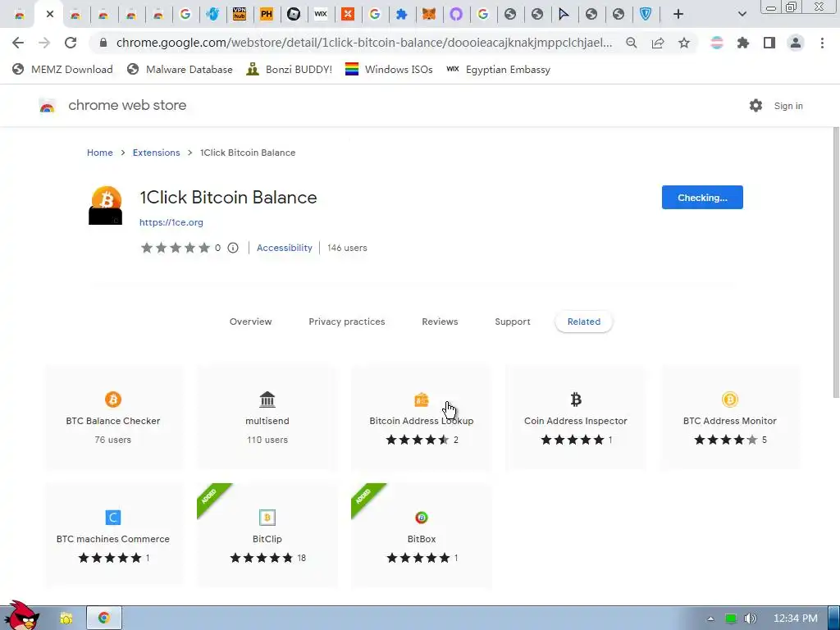840x630 pixels.
Task: Open the Start menu bird icon
Action: click(21, 617)
